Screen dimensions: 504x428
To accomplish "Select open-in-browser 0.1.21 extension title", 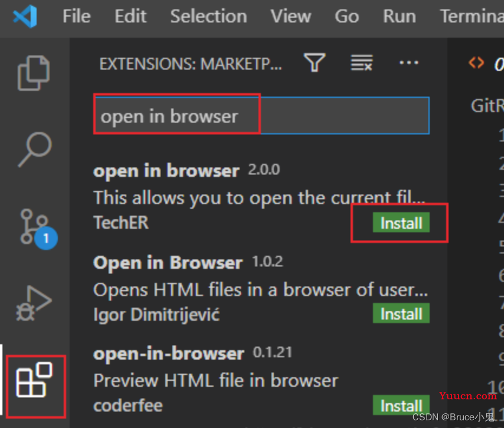I will 169,354.
